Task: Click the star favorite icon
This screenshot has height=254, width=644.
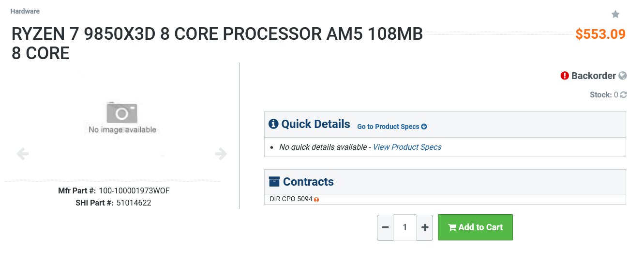Action: (615, 14)
